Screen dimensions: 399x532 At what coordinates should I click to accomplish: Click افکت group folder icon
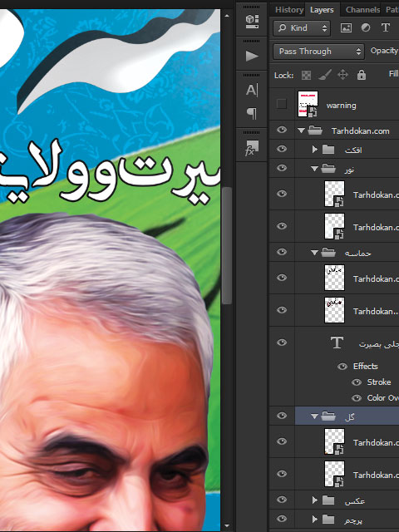pyautogui.click(x=328, y=150)
